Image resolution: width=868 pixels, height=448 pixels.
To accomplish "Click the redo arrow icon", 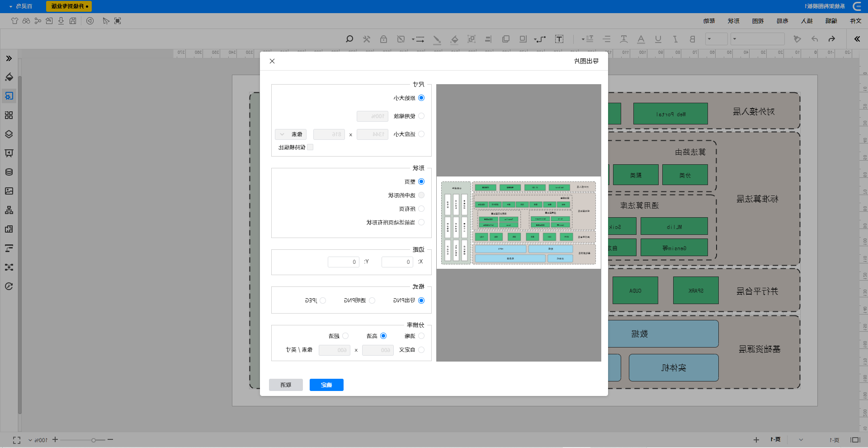I will [x=832, y=39].
